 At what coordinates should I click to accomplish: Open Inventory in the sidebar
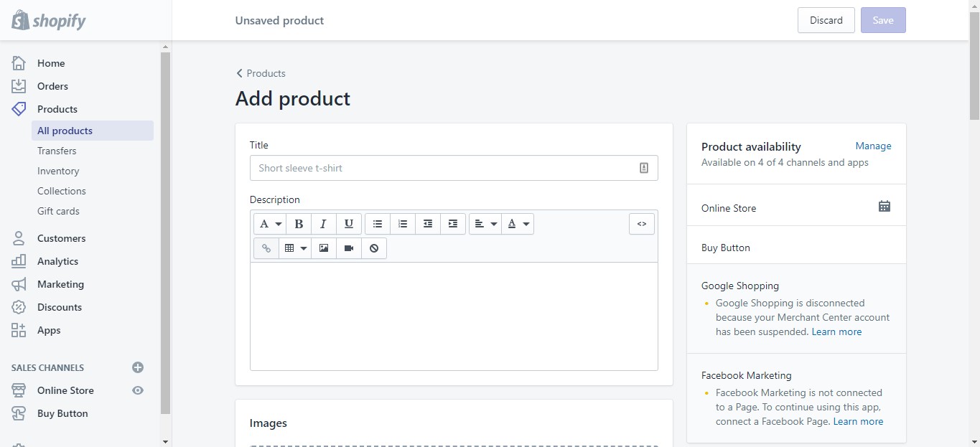click(58, 171)
